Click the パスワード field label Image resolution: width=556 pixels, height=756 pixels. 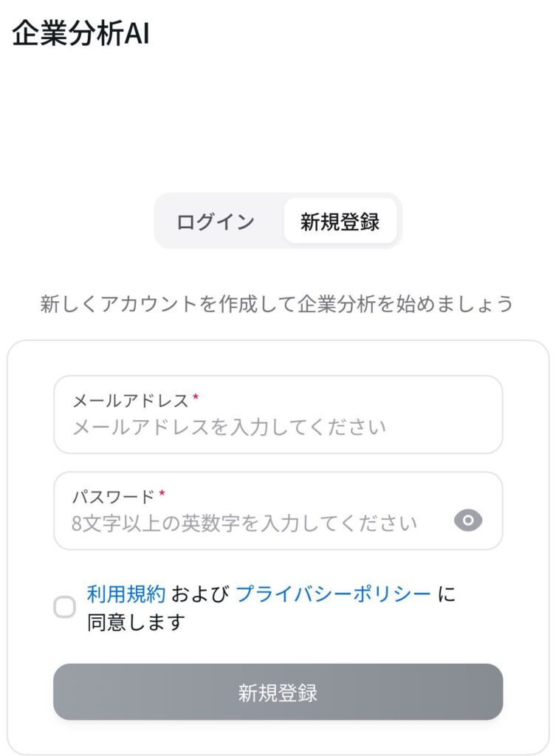[x=113, y=497]
